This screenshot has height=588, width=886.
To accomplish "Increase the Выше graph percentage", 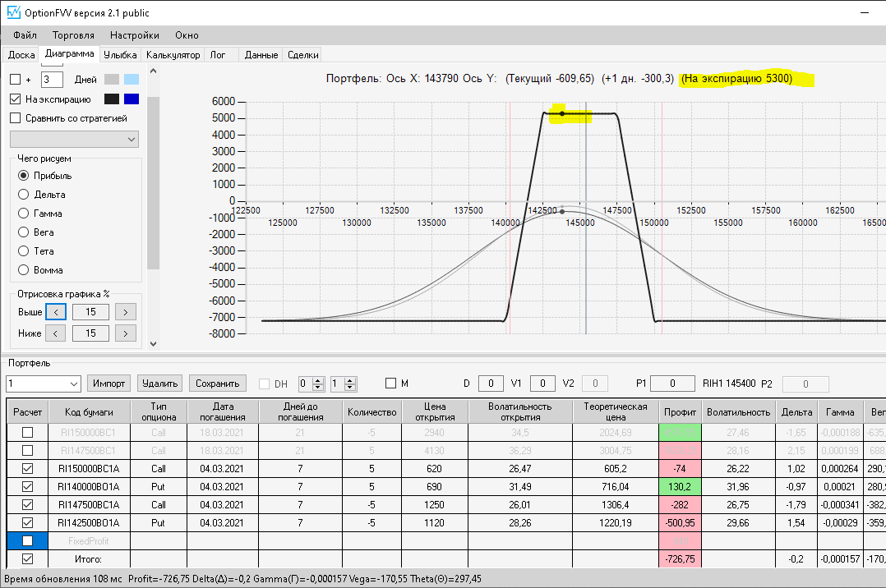I will (125, 312).
